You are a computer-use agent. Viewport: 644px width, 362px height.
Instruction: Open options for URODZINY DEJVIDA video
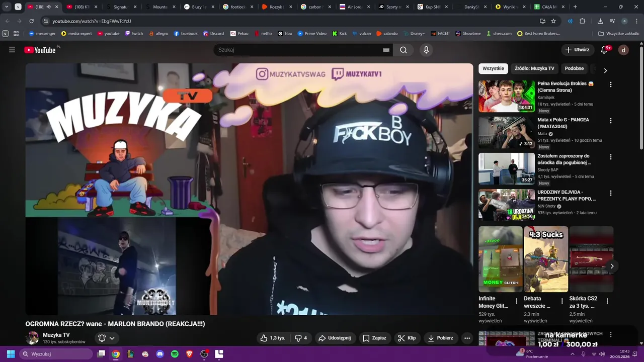[611, 193]
